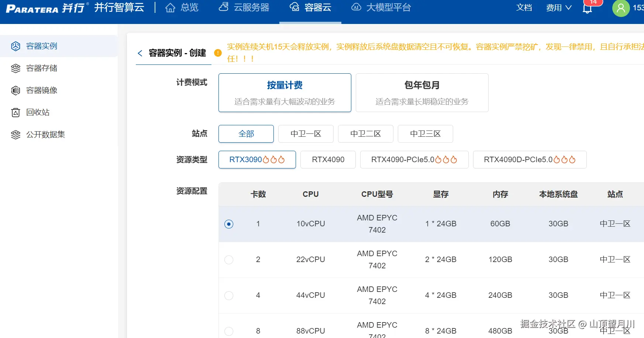Select the 1-card 10vCPU radio button
644x338 pixels.
pyautogui.click(x=229, y=224)
